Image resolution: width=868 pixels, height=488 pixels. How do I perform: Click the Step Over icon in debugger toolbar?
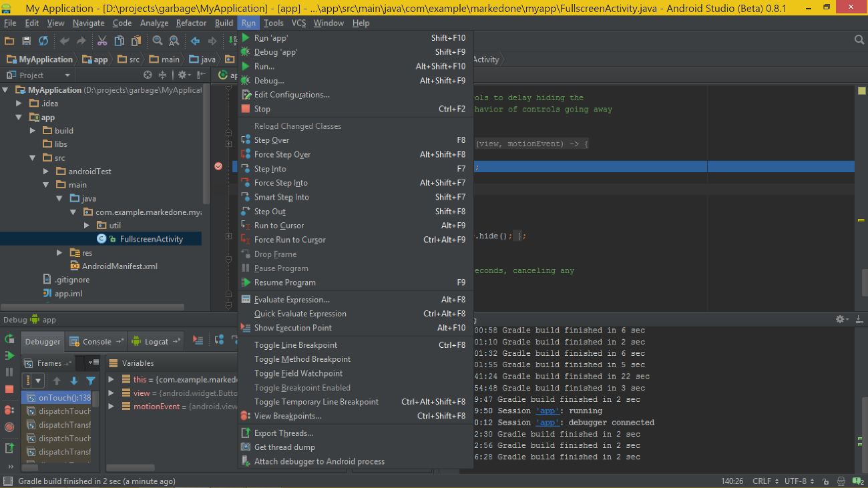coord(219,340)
